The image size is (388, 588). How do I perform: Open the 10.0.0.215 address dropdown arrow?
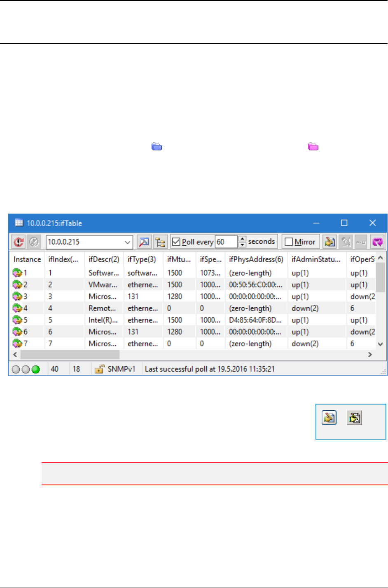click(128, 242)
